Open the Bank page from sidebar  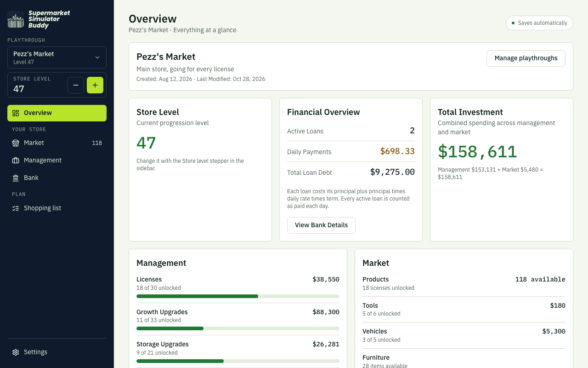tap(57, 178)
